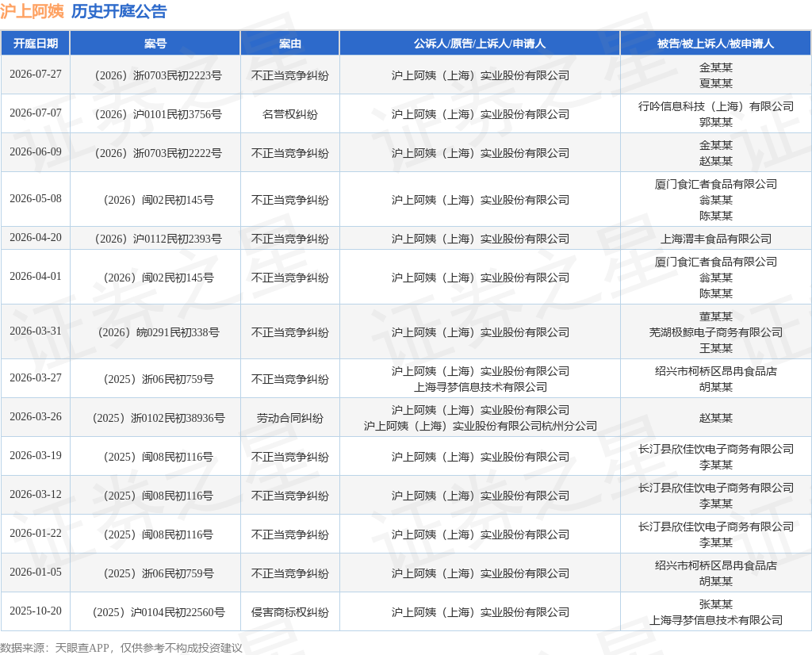Screen dimensions: 812x655
Task: Click the 案号 column header
Action: [x=155, y=44]
